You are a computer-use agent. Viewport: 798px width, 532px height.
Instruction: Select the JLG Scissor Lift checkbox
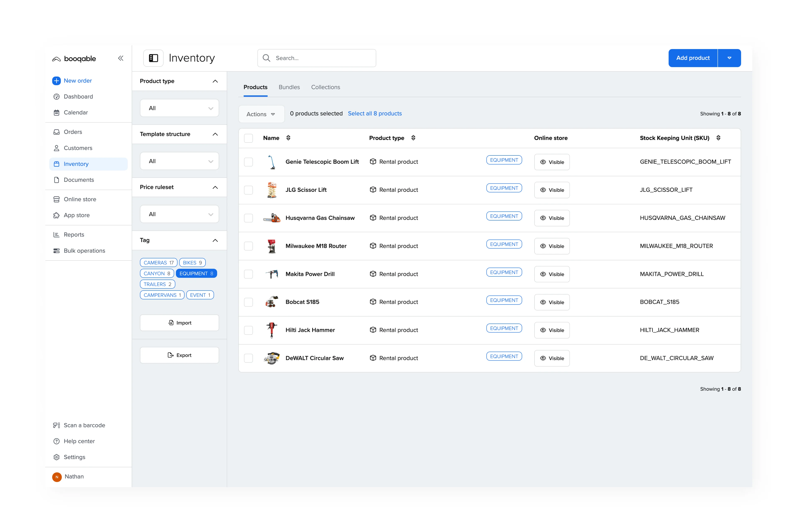pyautogui.click(x=248, y=190)
